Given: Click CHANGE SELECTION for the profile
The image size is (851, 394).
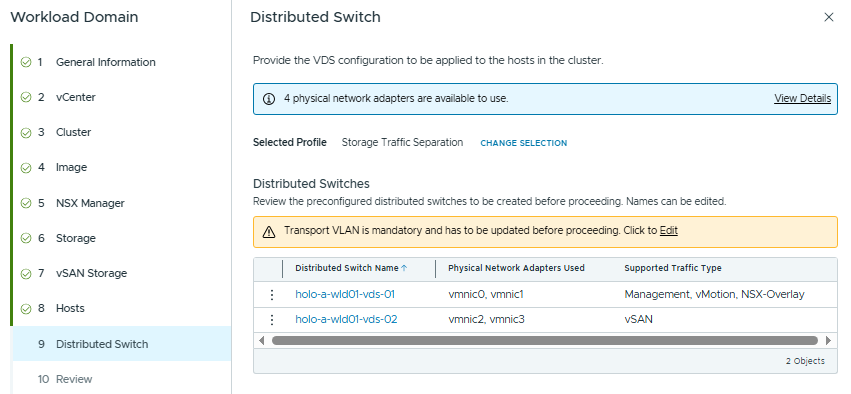Looking at the screenshot, I should tap(524, 143).
